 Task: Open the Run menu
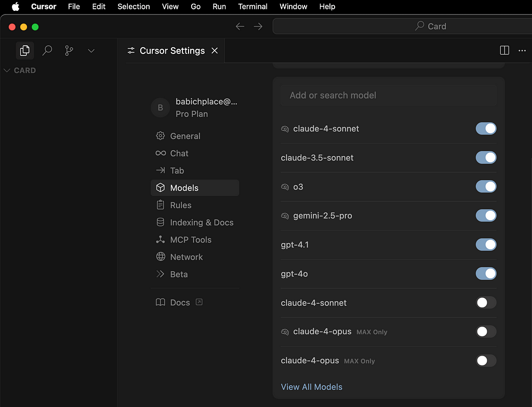coord(219,6)
